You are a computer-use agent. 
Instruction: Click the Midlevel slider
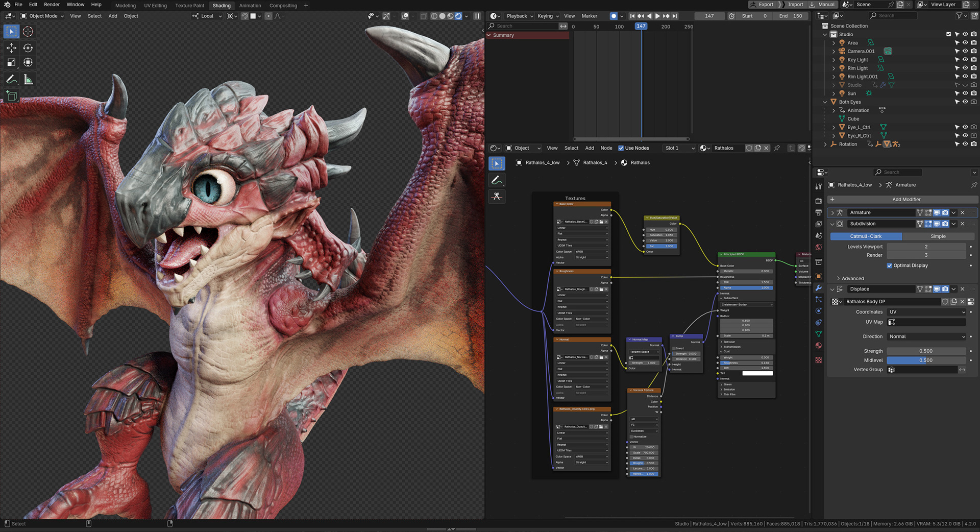pyautogui.click(x=926, y=360)
